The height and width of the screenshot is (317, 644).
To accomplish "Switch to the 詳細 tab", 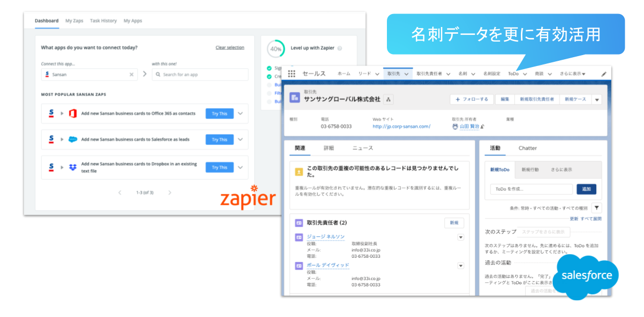I will [x=329, y=148].
